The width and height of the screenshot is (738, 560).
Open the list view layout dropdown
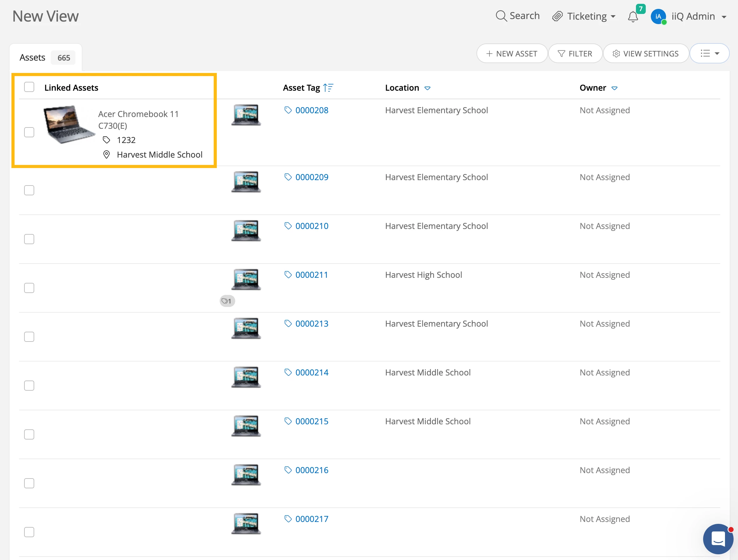click(x=709, y=53)
